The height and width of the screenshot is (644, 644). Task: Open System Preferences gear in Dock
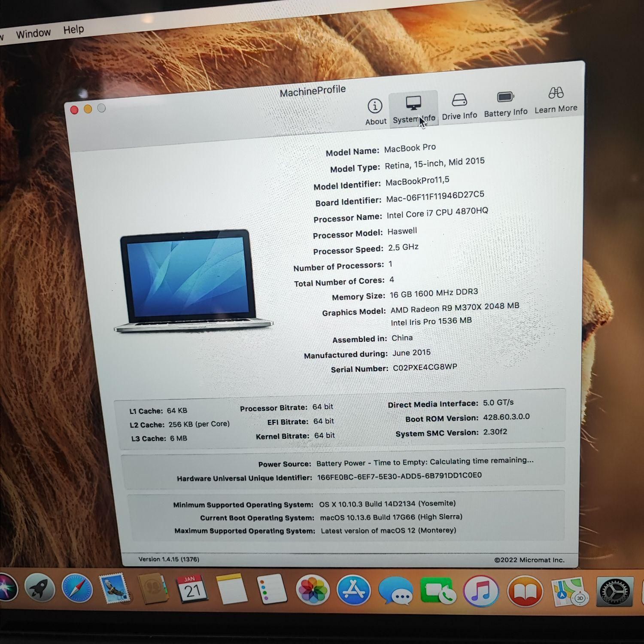[615, 592]
